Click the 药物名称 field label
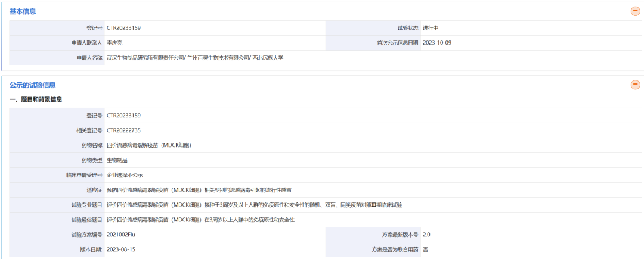 (x=92, y=145)
